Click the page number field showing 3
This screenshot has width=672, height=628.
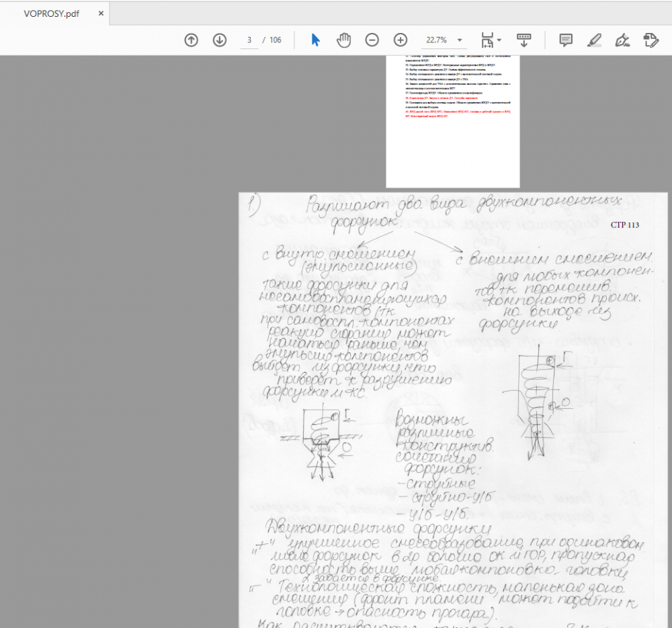249,40
